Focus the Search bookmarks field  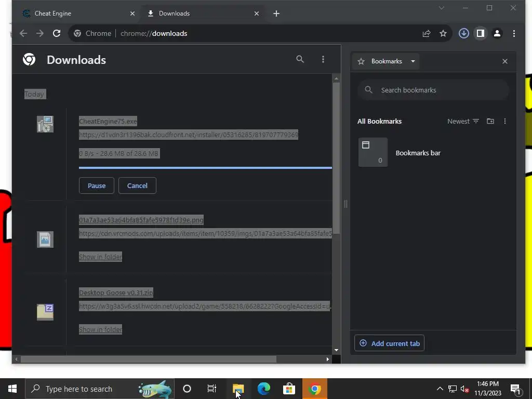(433, 90)
